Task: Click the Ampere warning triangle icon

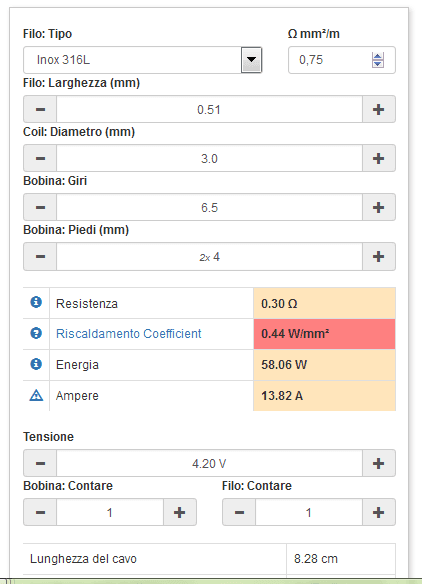Action: tap(36, 395)
